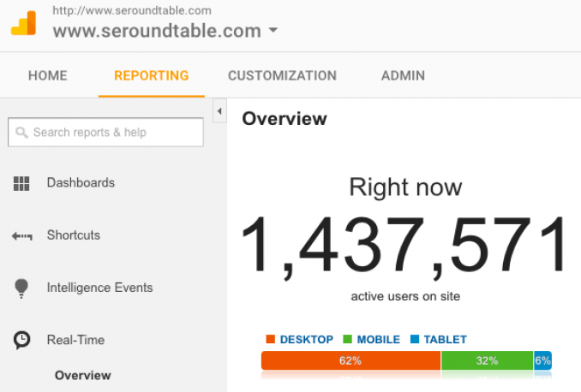Click the blue tablet 6% bar segment
Screen dimensions: 581x392
coord(542,361)
